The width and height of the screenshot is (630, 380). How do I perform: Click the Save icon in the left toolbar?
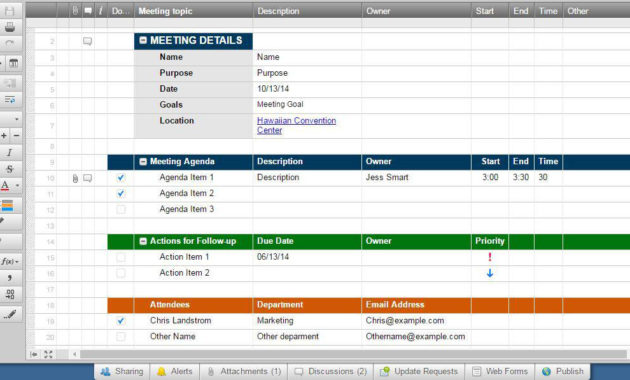(x=10, y=10)
